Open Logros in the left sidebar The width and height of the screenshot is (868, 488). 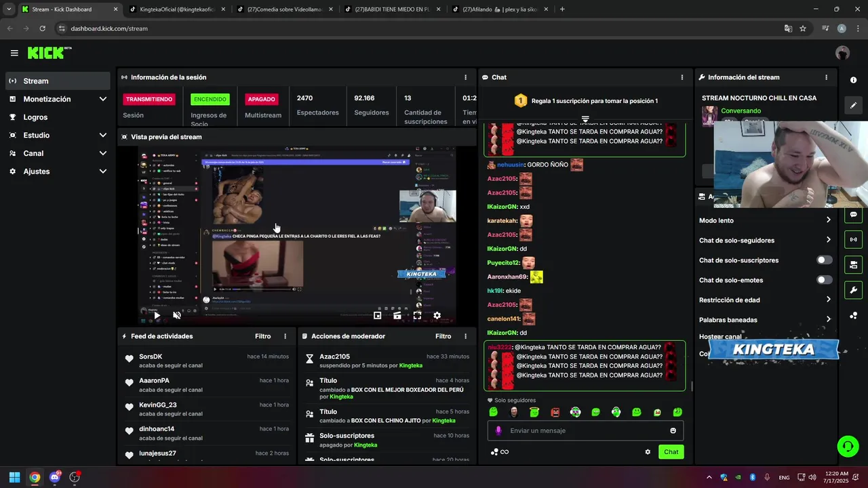[x=58, y=117]
